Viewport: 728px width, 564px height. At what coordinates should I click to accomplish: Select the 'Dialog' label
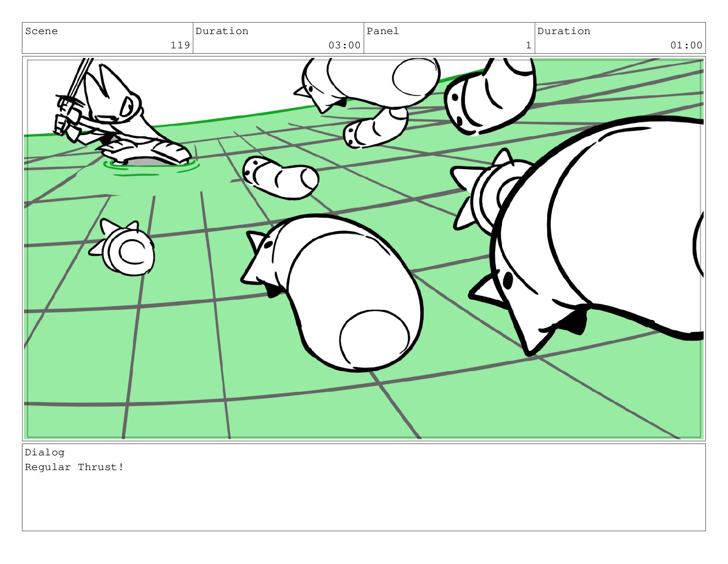pos(45,453)
